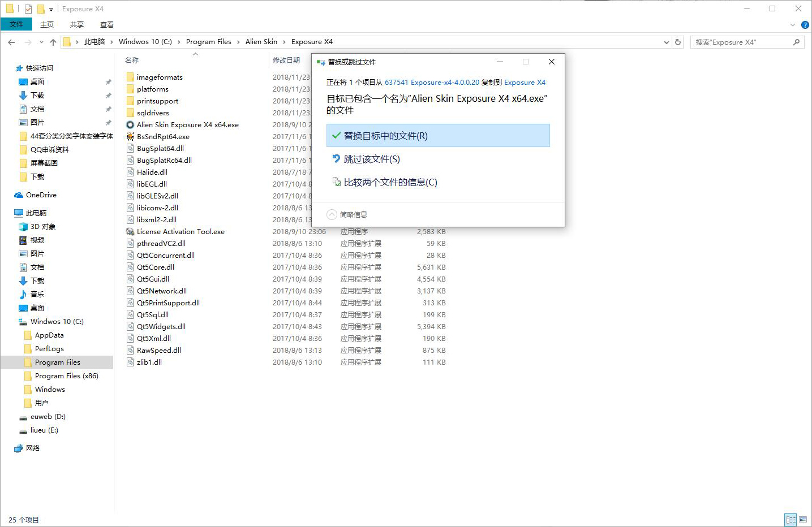
Task: Select the BugSplat64.dll file
Action: coord(160,149)
